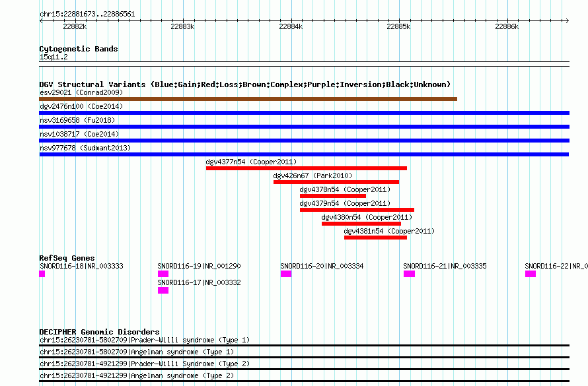
Task: Open the nsv977678 (Sudmant2013) label
Action: 85,148
